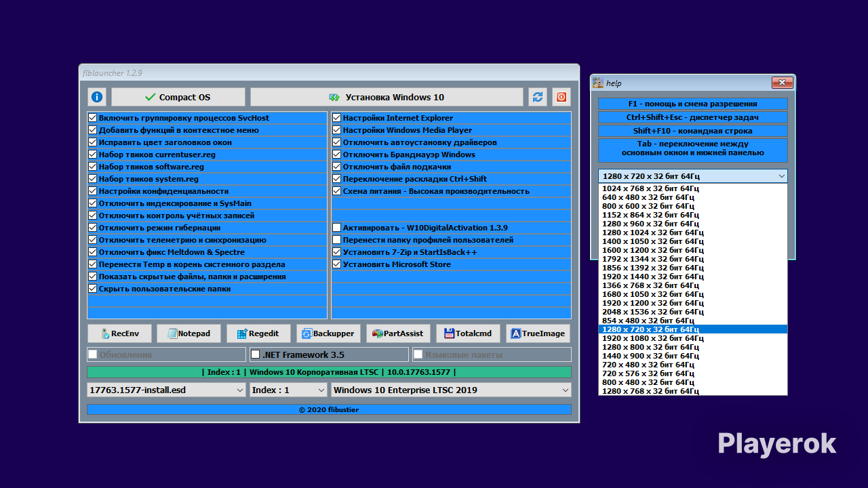
Task: Open Regedit from the tool row
Action: coord(258,333)
